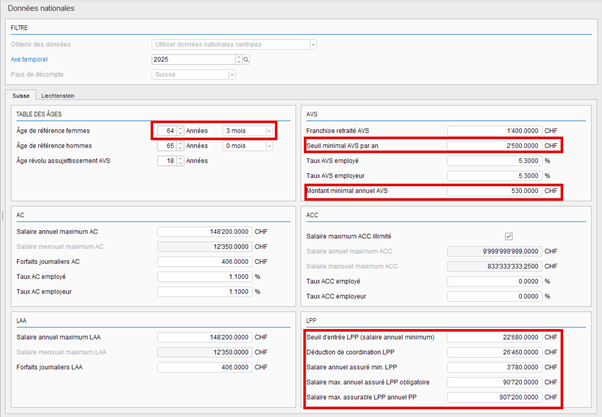Click the Axe temporel link label
602x417 pixels.
point(29,60)
